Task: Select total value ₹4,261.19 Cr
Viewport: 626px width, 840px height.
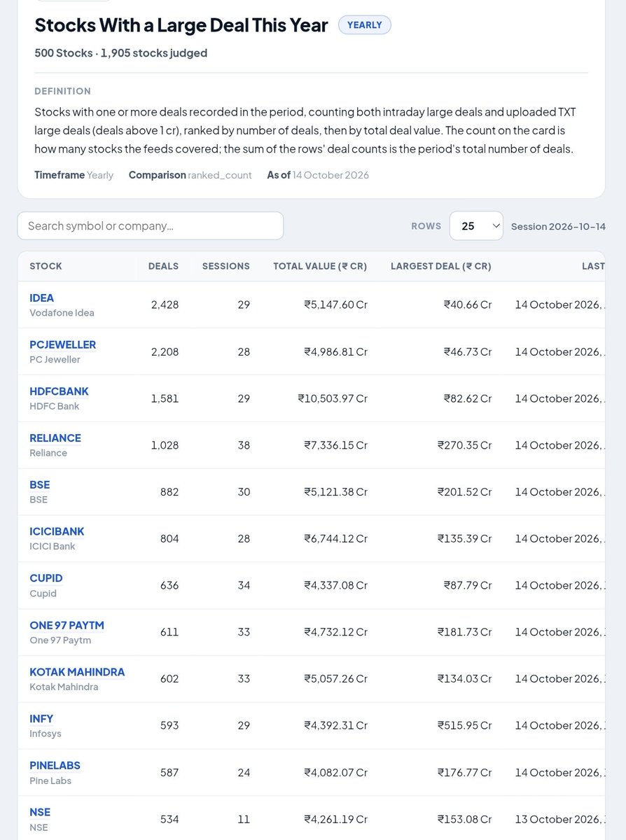Action: pyautogui.click(x=335, y=820)
